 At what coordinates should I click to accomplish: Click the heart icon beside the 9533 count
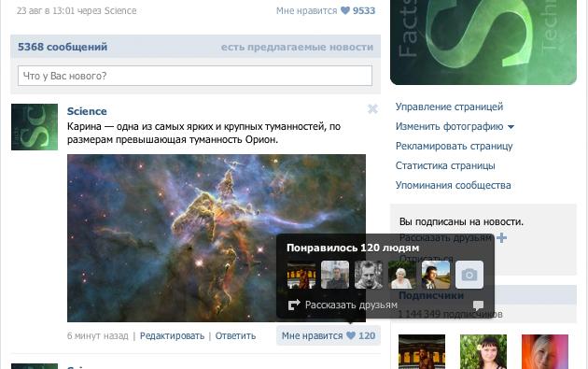[345, 10]
